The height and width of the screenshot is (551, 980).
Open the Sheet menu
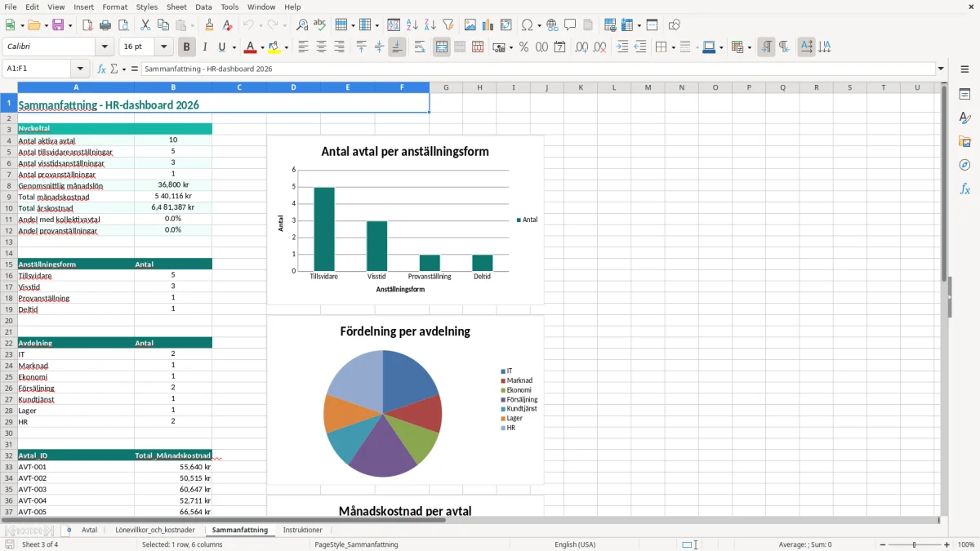click(x=177, y=7)
